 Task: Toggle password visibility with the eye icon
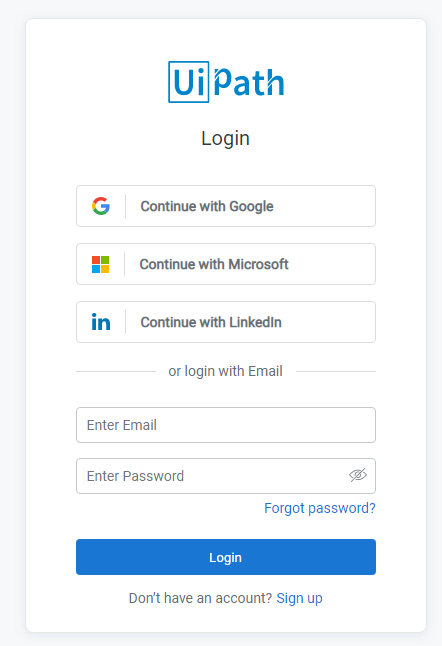pos(358,475)
